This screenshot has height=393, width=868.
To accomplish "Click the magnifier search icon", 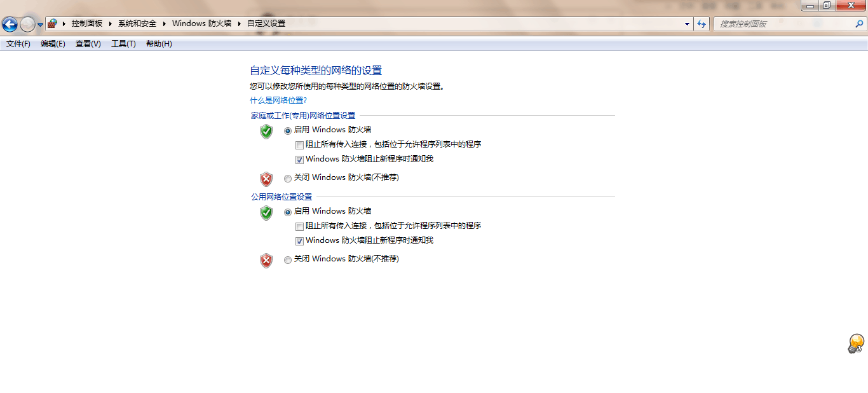I will tap(859, 24).
